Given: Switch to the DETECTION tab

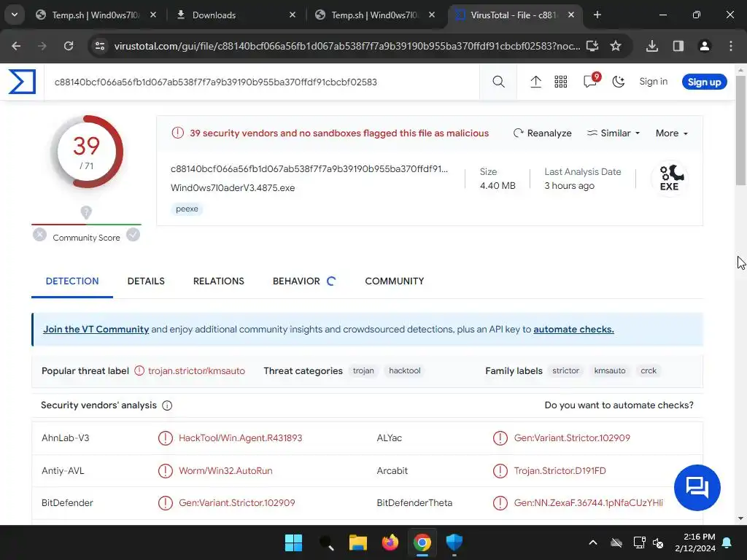Looking at the screenshot, I should pos(72,281).
